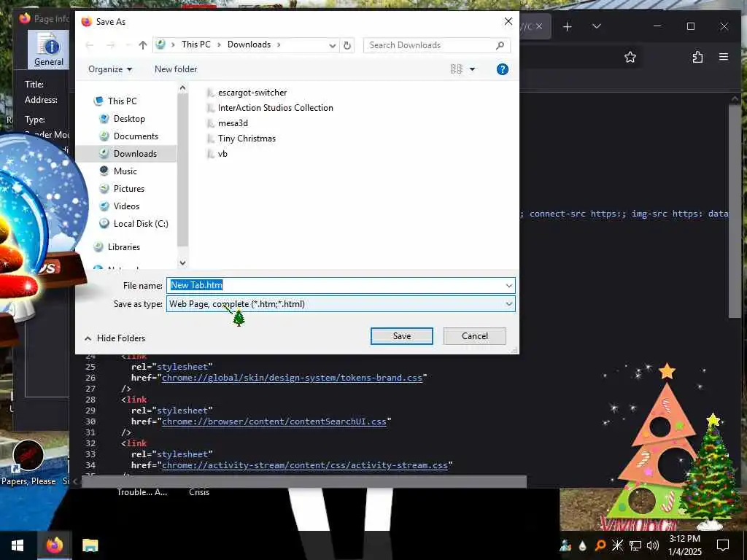Select Videos in the navigation pane

point(120,206)
